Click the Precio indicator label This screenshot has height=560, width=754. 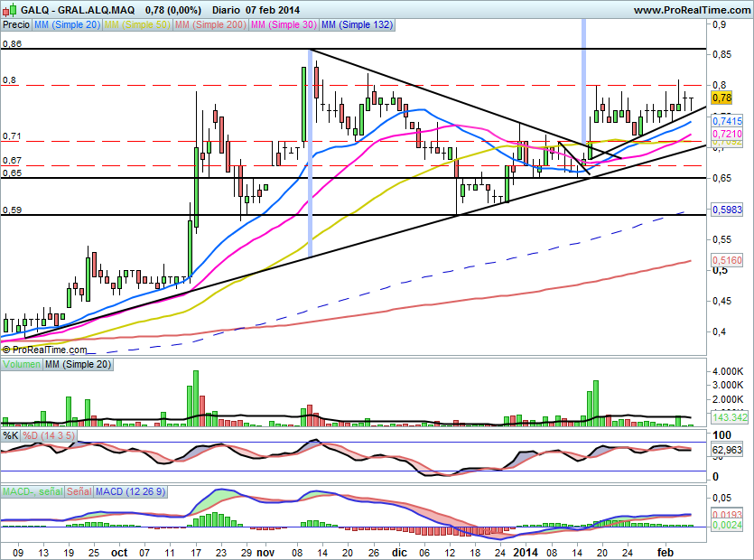pyautogui.click(x=16, y=24)
